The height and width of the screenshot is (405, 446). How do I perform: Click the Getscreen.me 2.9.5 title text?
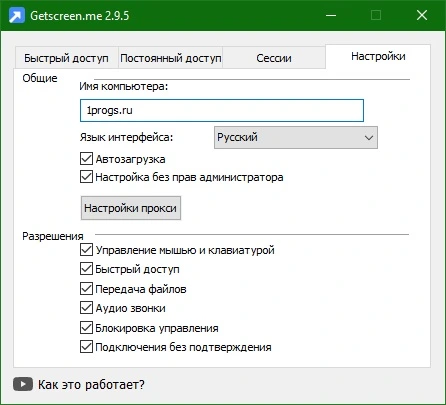click(x=80, y=16)
